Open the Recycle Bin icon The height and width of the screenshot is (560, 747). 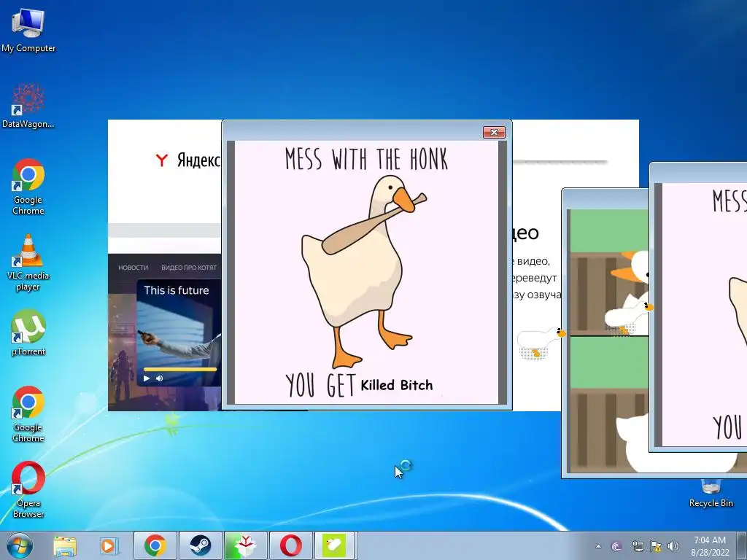coord(711,494)
